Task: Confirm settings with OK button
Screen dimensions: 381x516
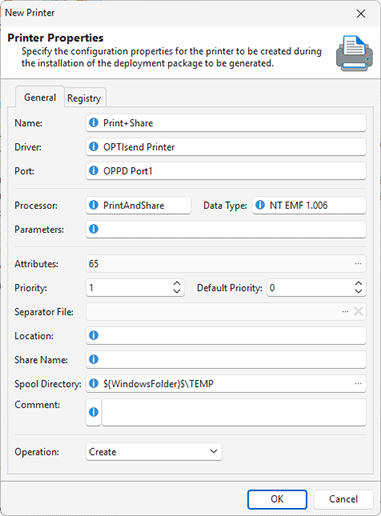Action: [277, 499]
